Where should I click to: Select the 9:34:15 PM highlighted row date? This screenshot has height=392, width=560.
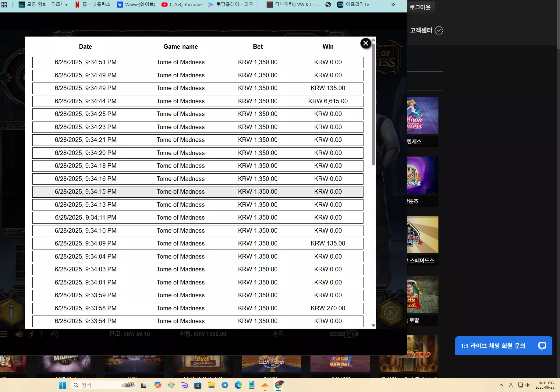[x=86, y=192]
